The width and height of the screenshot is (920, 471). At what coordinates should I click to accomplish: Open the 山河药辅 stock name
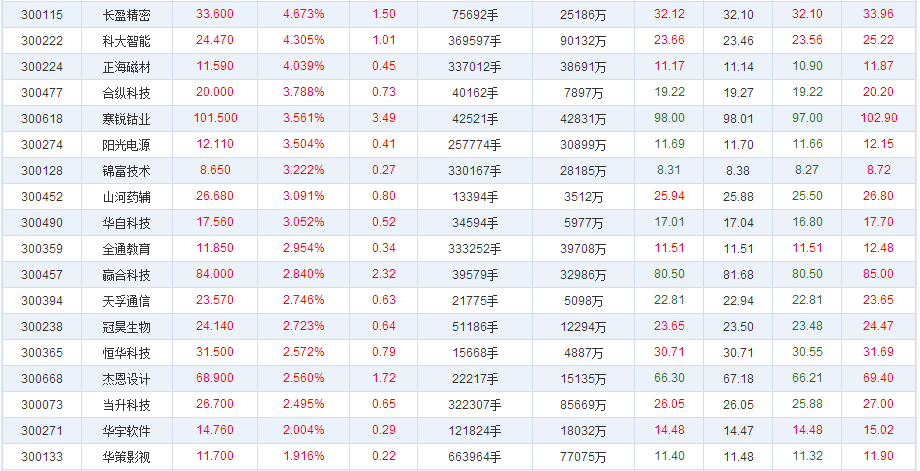(126, 196)
